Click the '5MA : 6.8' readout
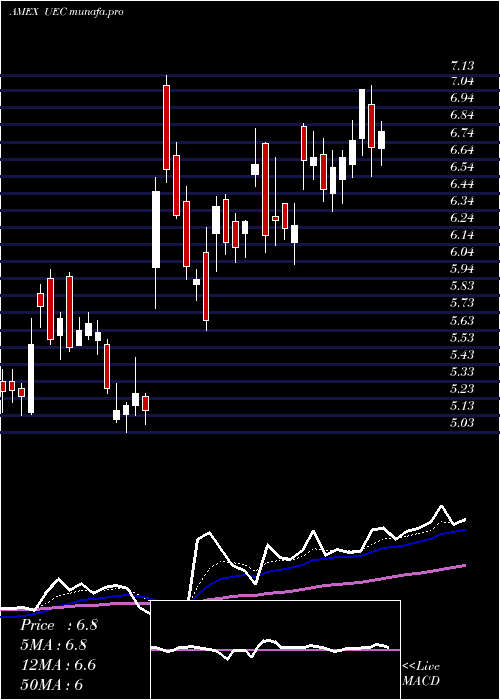Image resolution: width=500 pixels, height=700 pixels. click(x=53, y=645)
